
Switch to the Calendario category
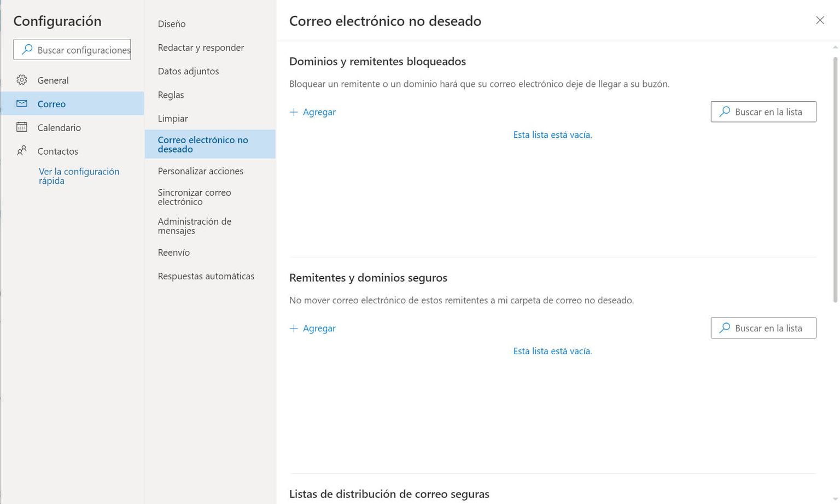point(72,127)
